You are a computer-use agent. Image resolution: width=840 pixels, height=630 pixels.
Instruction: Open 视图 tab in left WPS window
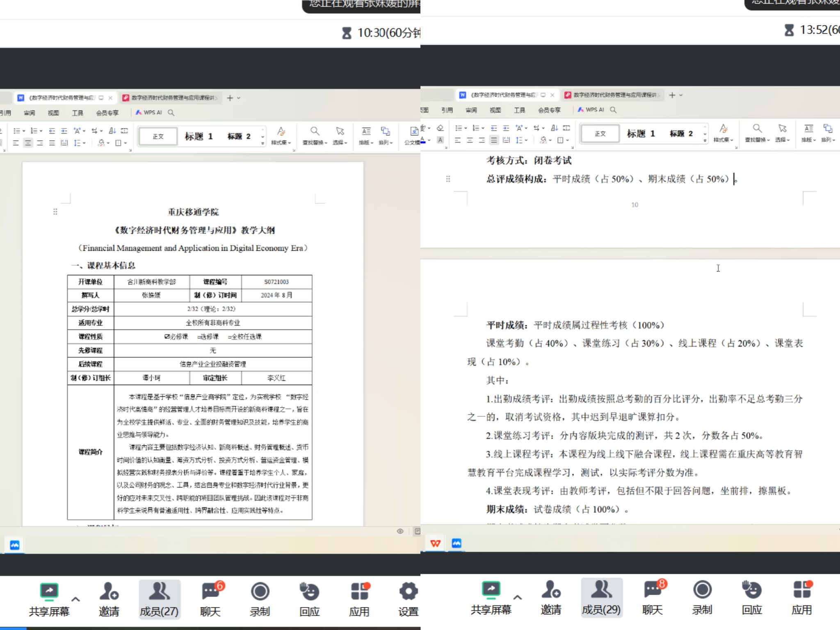53,113
